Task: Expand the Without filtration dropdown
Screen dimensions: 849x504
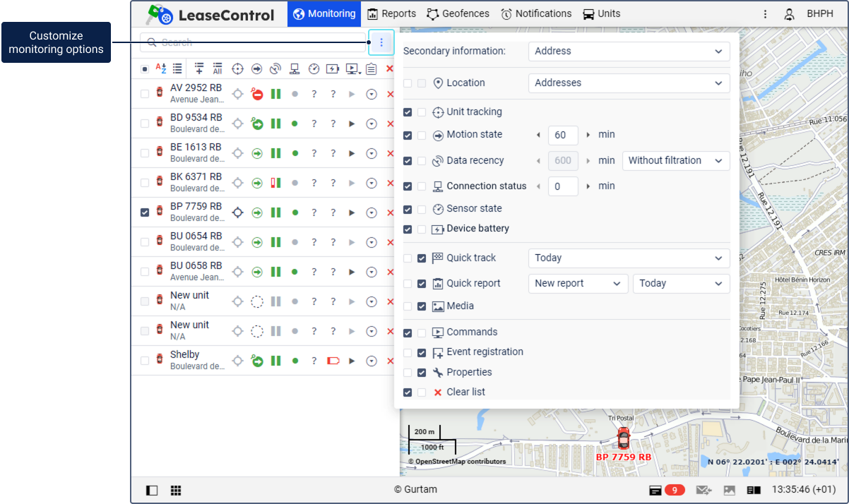Action: [x=676, y=160]
